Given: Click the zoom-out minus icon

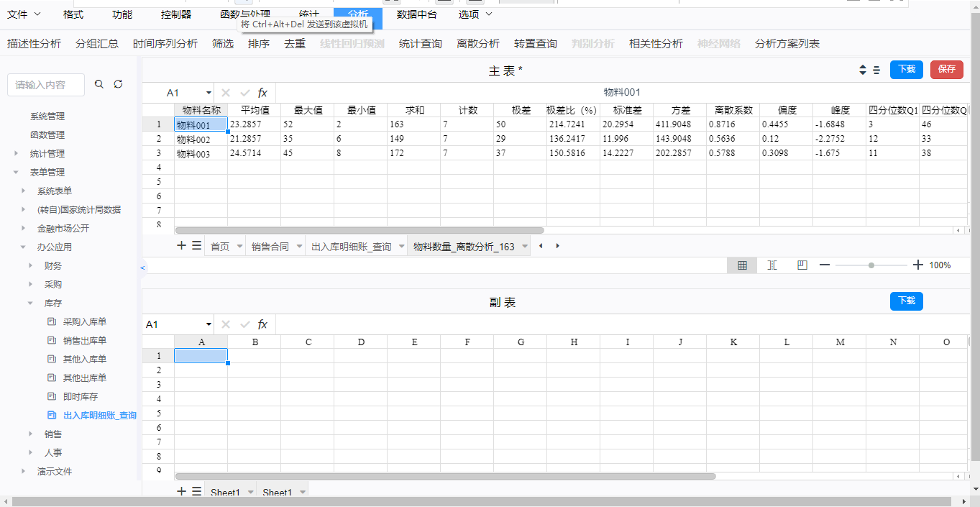Looking at the screenshot, I should click(x=825, y=265).
